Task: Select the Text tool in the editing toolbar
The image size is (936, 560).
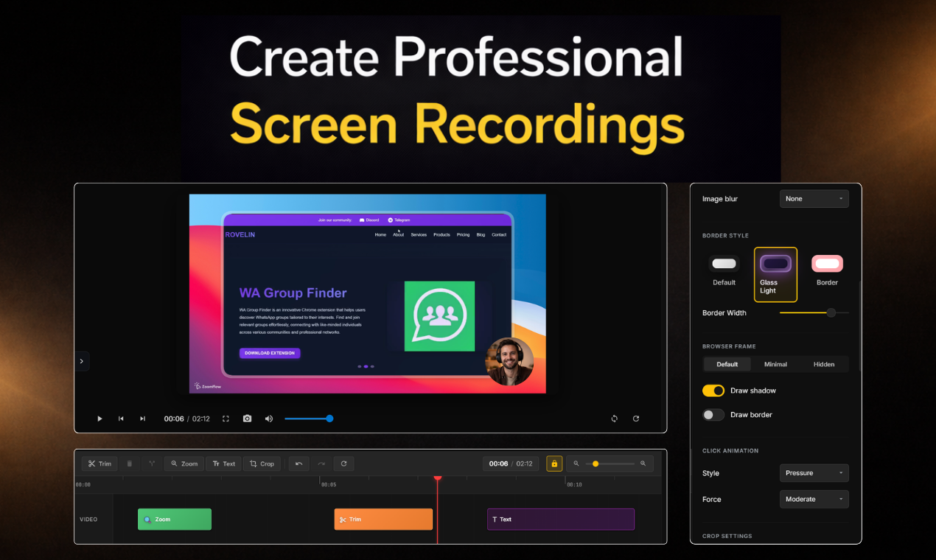Action: point(224,463)
